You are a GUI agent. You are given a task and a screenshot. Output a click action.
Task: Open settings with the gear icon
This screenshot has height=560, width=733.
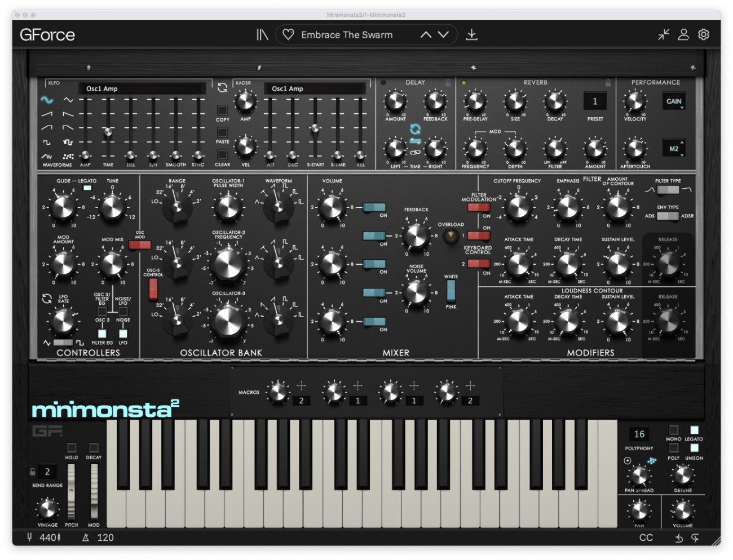[x=704, y=34]
